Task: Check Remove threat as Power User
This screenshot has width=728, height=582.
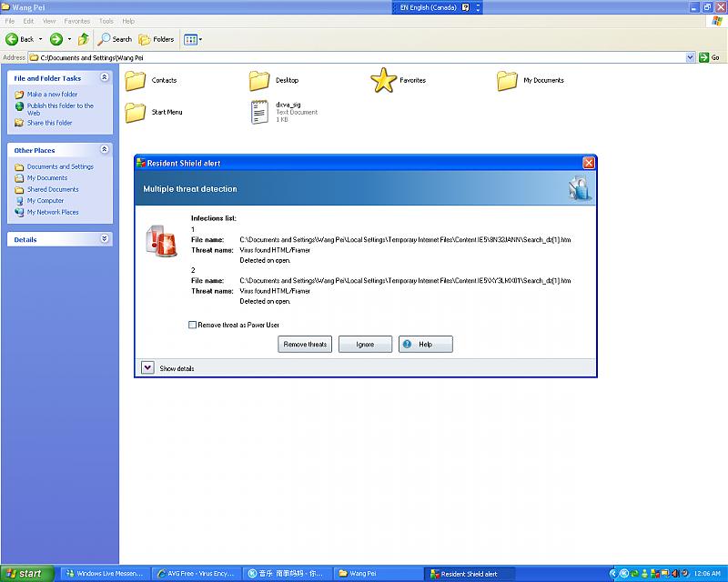Action: coord(192,325)
